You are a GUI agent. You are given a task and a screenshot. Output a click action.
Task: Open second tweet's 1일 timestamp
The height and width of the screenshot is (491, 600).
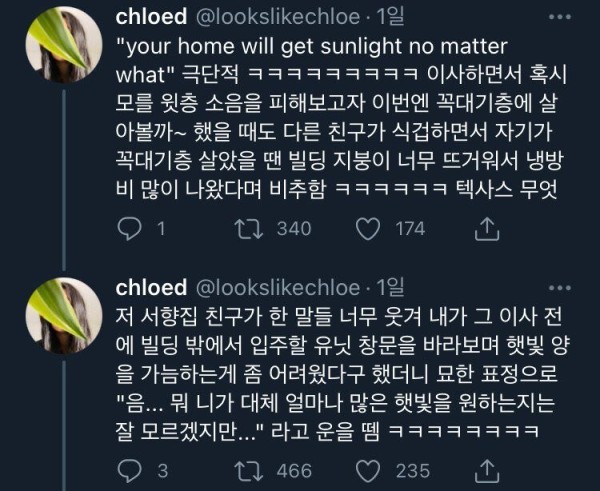pyautogui.click(x=390, y=288)
